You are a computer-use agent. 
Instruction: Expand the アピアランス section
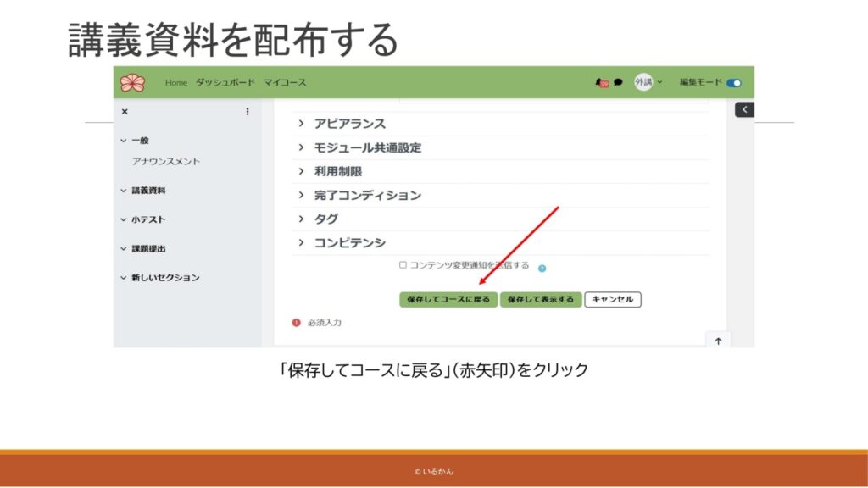[349, 124]
